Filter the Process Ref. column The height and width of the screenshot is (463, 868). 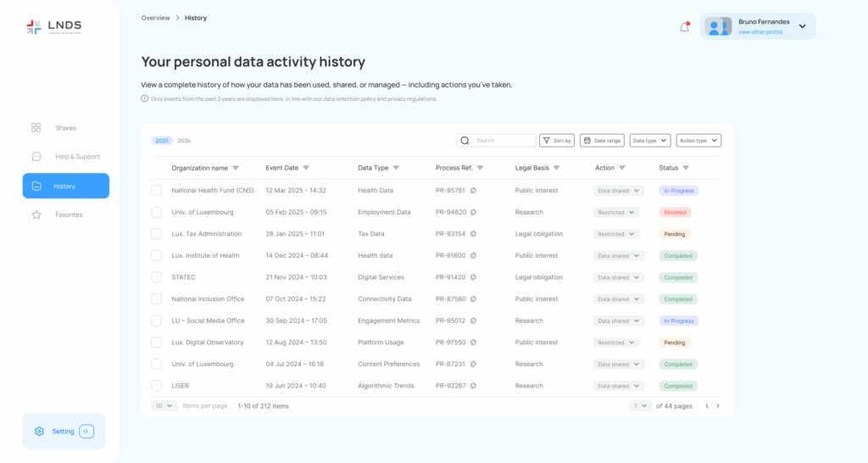pyautogui.click(x=480, y=168)
